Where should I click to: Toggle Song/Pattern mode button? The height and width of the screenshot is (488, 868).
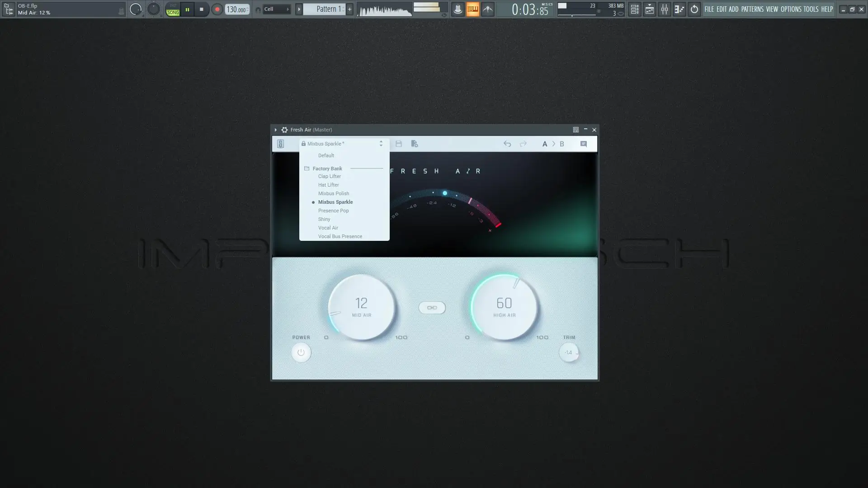173,9
